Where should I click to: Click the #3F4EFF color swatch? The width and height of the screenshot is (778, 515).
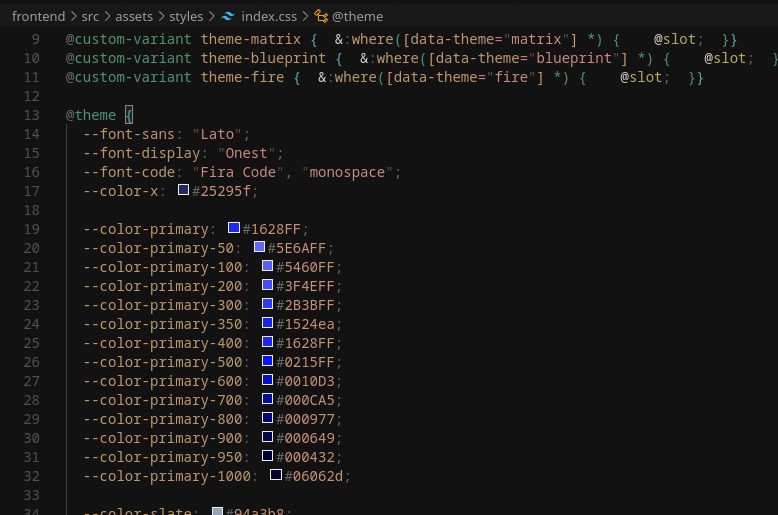point(267,285)
